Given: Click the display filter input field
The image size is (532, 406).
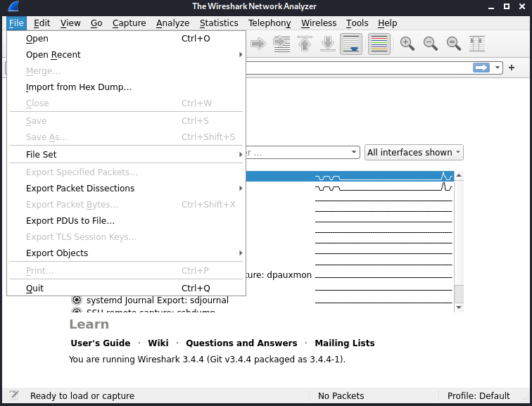Looking at the screenshot, I should pos(358,68).
